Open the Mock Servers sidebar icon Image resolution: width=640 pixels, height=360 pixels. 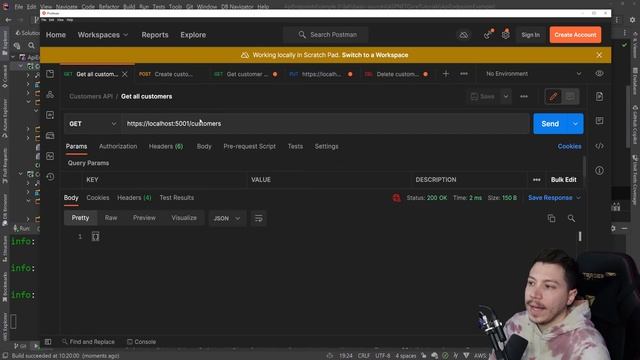tap(50, 136)
